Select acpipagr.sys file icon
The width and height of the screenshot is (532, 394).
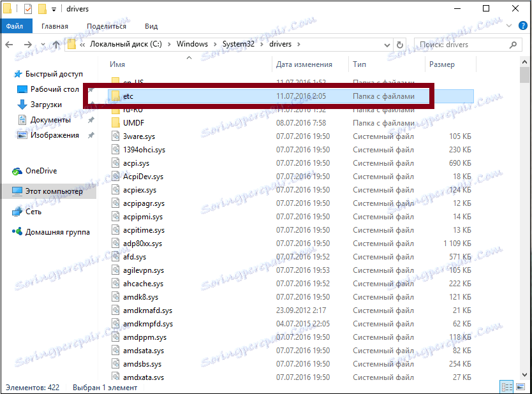click(115, 203)
